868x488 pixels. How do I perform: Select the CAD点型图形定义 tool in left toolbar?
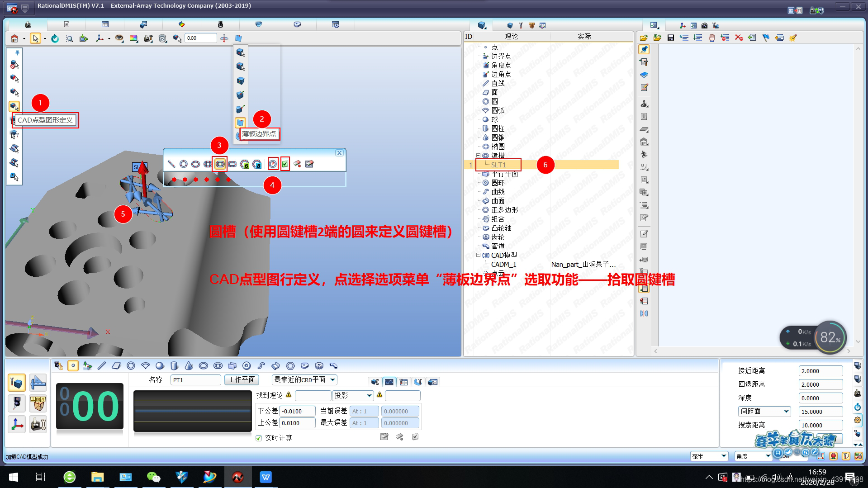[x=14, y=107]
